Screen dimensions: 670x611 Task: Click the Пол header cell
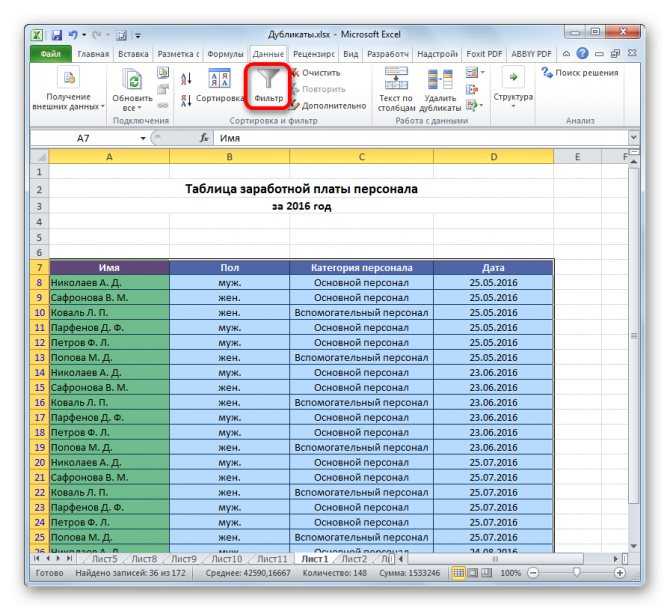(229, 267)
